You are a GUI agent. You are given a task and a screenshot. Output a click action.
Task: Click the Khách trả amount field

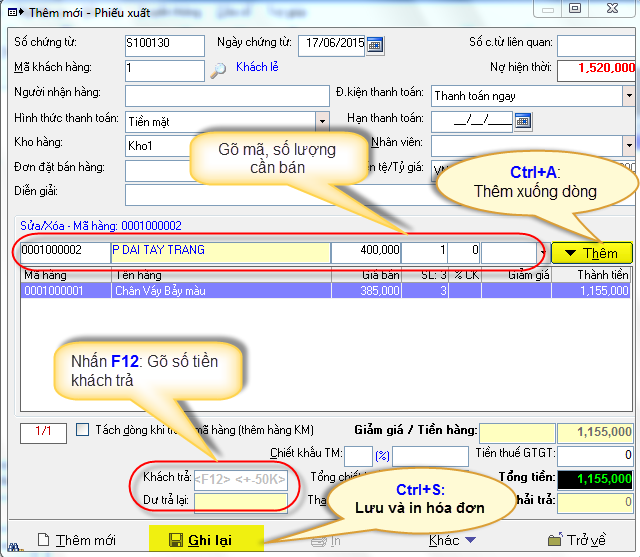240,479
